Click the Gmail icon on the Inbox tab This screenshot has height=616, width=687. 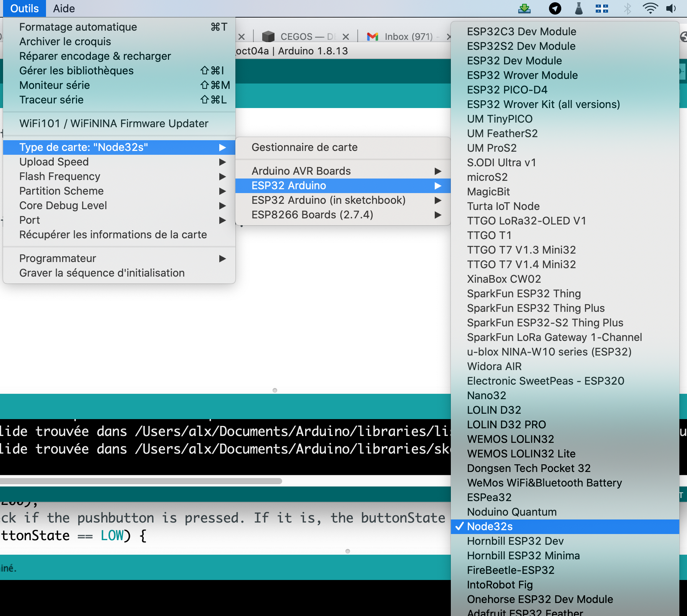372,37
